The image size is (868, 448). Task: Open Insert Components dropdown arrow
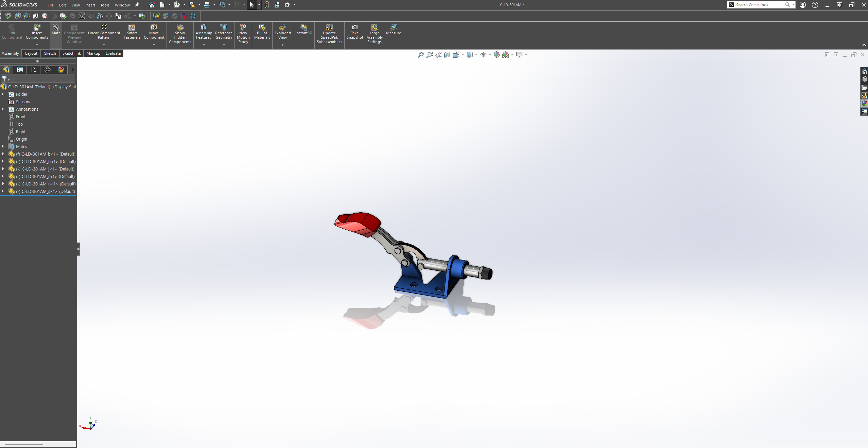[x=37, y=45]
